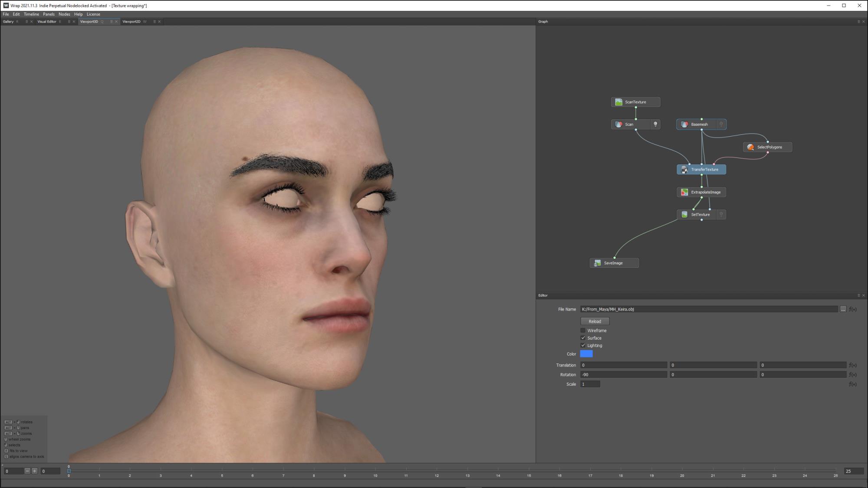Select the SaveImage node
This screenshot has height=488, width=868.
[x=614, y=263]
